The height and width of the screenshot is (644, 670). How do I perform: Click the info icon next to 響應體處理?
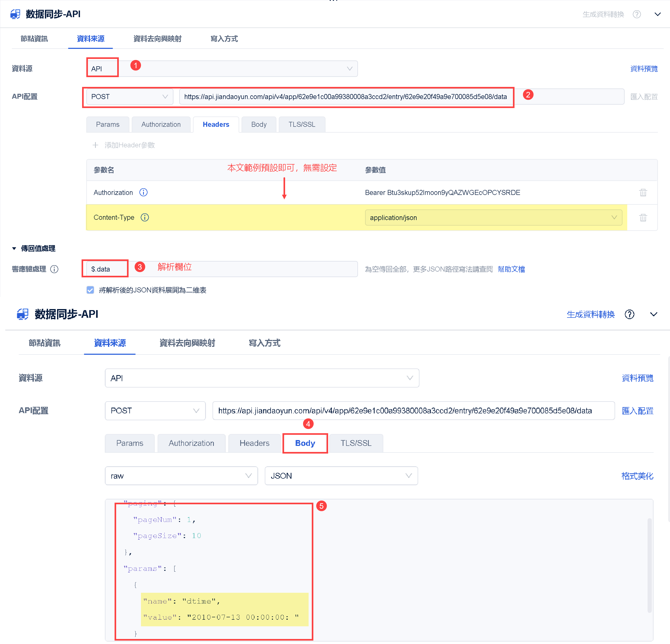54,269
